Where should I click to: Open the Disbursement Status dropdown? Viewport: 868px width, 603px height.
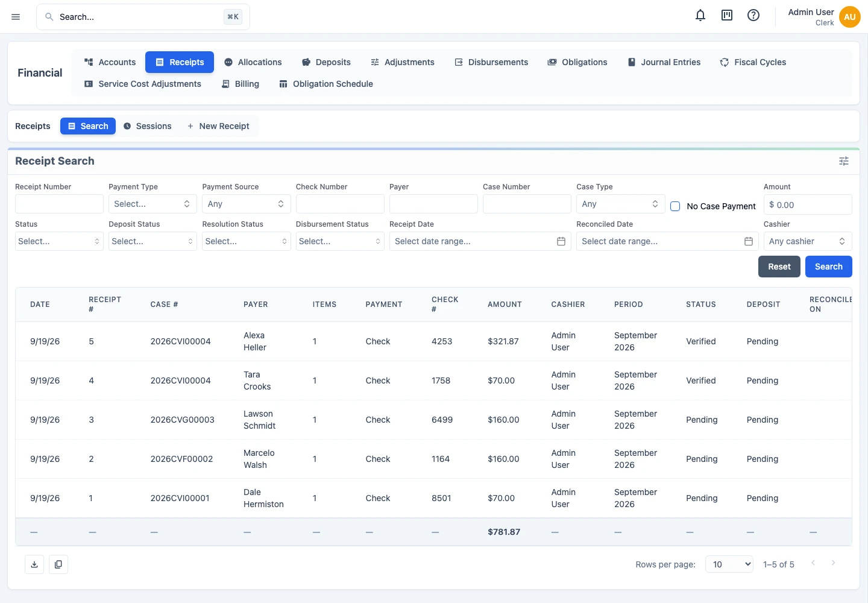pyautogui.click(x=340, y=241)
